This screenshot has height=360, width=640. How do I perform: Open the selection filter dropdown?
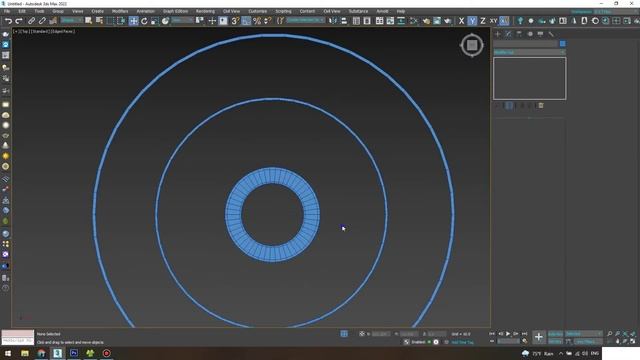[71, 20]
